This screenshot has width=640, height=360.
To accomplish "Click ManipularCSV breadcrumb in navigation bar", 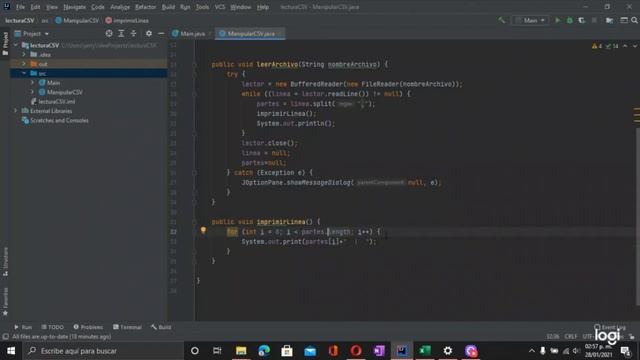I will [x=77, y=20].
